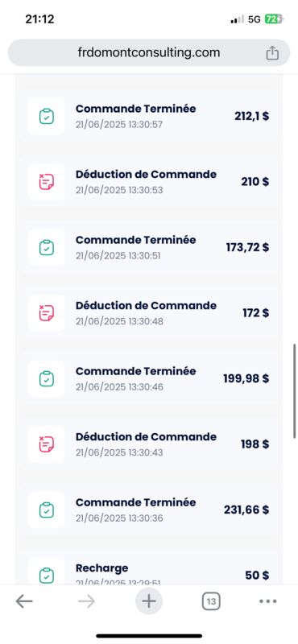
Task: Open the Commande Terminée 212,1 $ entry
Action: tap(149, 116)
